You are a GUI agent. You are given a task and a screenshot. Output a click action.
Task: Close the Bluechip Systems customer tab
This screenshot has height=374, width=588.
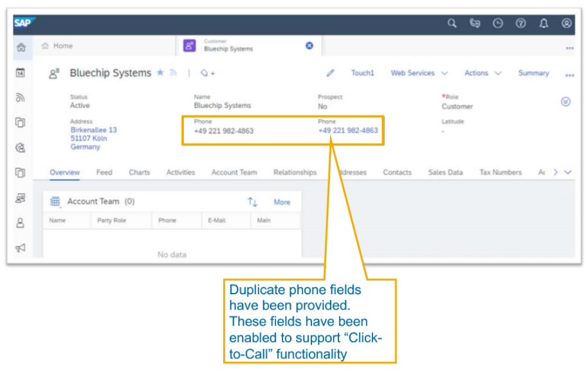coord(309,46)
